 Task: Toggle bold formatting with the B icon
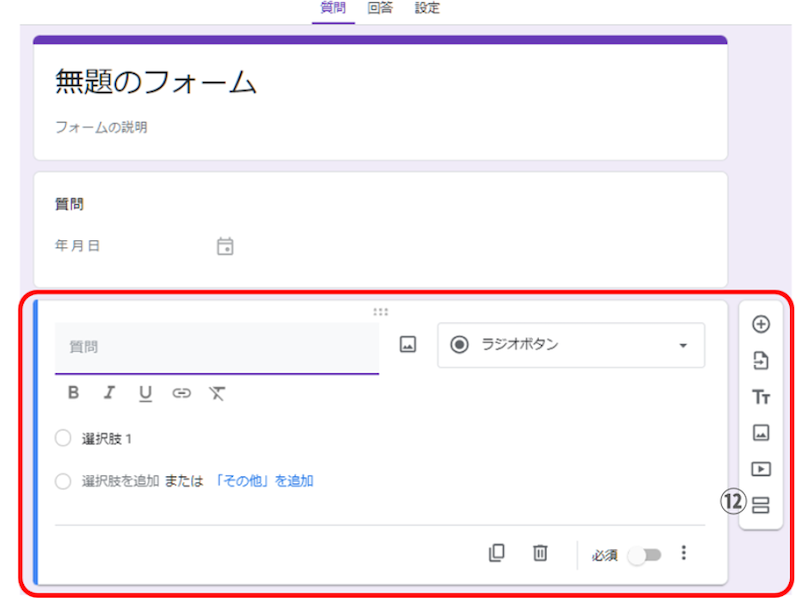point(73,393)
